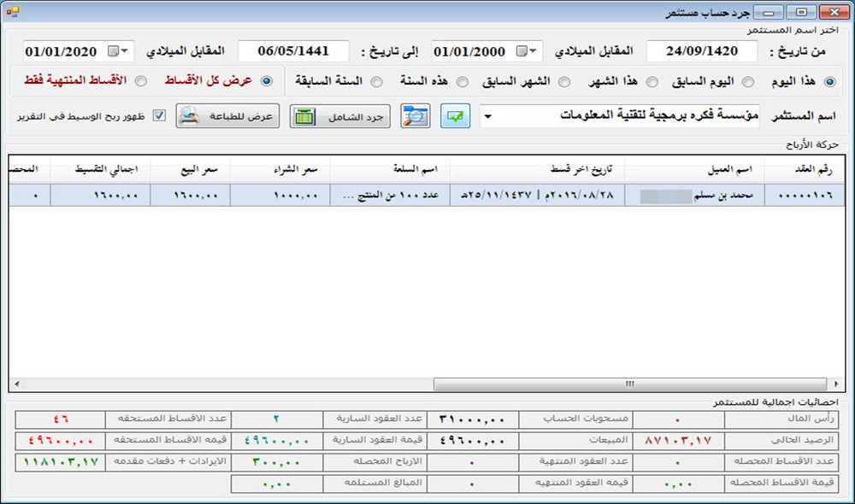Click the من تاريخ Hijri date field 24/09/1420
This screenshot has height=504, width=855.
coord(703,51)
